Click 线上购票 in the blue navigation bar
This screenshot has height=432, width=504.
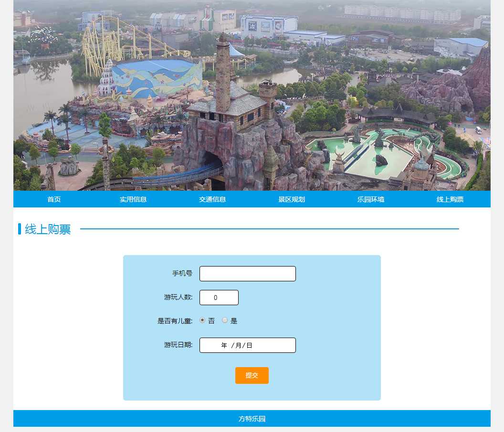(x=450, y=199)
